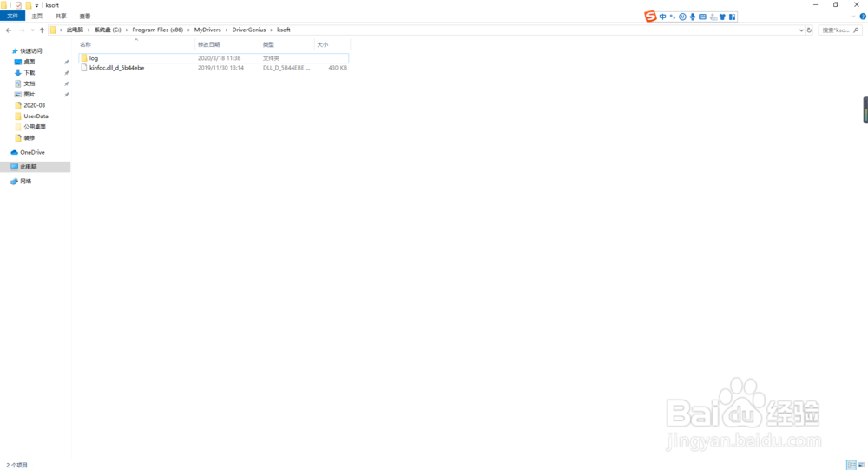Click 系统盘 (C:) in the breadcrumb

[x=108, y=30]
